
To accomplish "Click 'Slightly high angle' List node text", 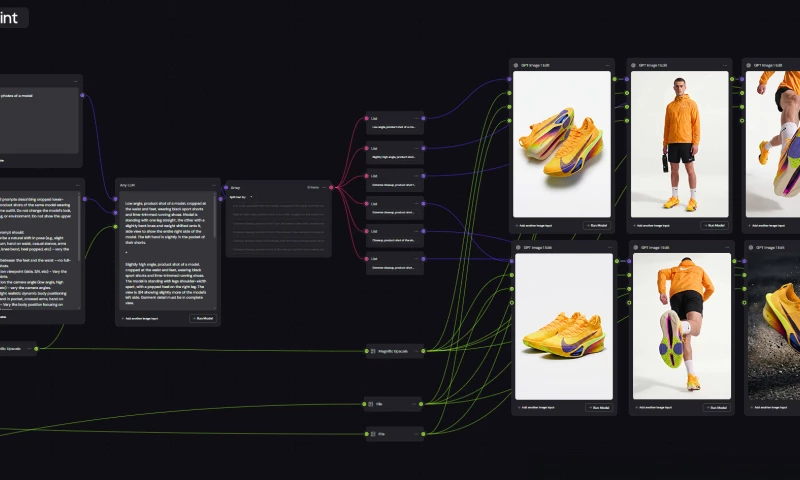I will point(394,157).
